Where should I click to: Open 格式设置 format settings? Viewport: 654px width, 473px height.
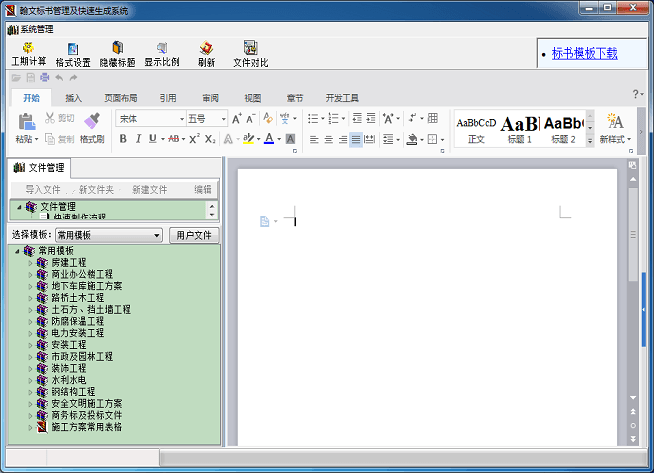[x=73, y=55]
